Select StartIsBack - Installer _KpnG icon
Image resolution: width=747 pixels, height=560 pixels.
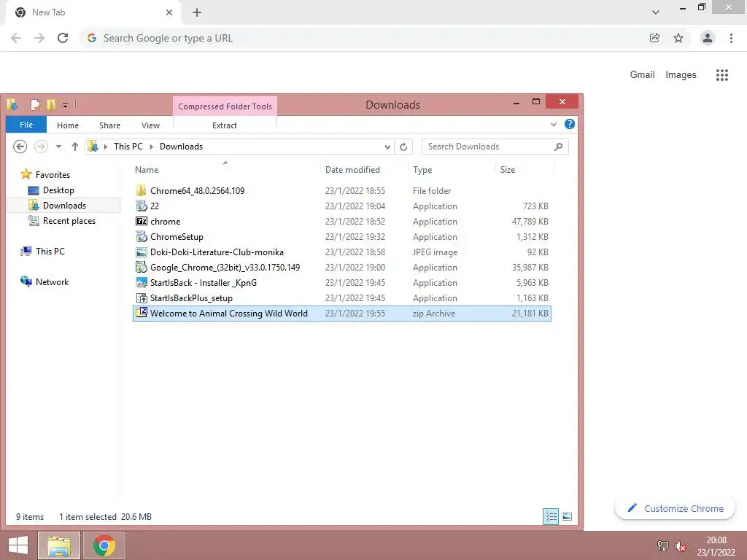click(141, 282)
